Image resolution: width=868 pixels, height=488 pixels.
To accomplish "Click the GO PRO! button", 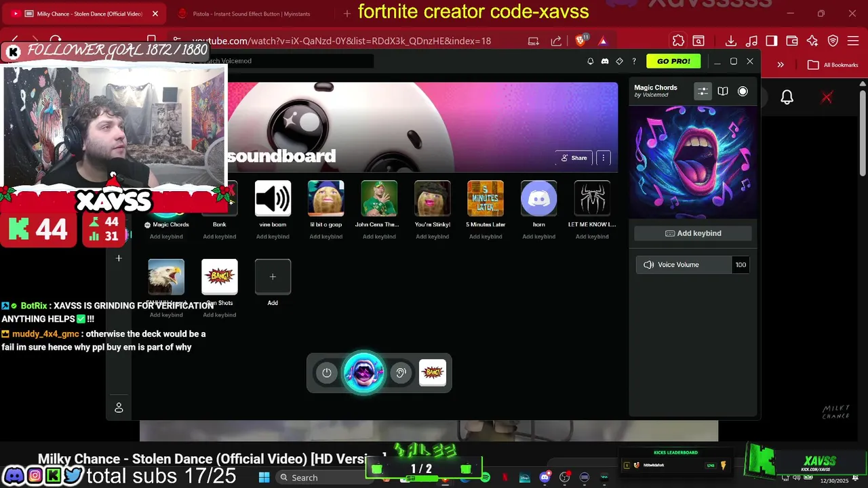I will click(673, 61).
